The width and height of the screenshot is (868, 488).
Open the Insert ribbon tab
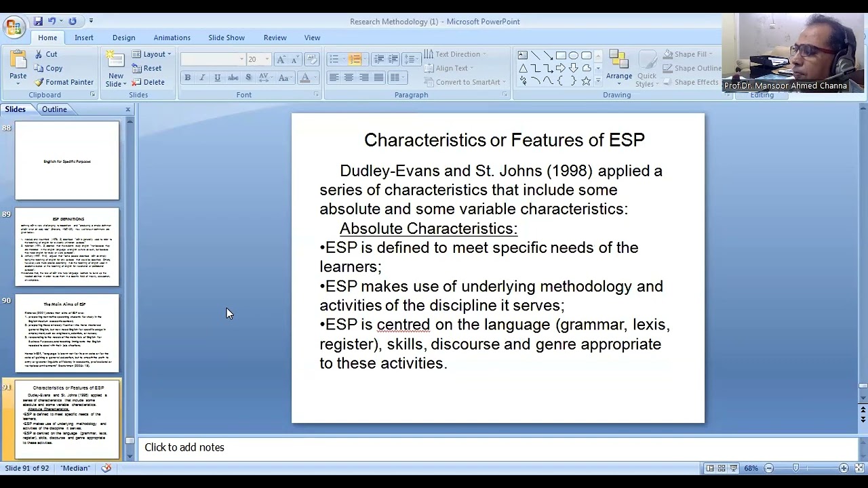(x=84, y=37)
